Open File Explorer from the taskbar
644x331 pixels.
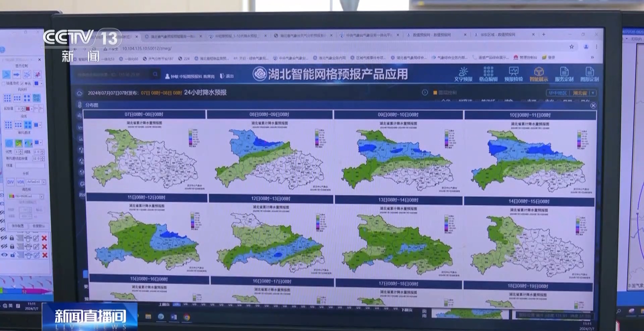pos(148,317)
